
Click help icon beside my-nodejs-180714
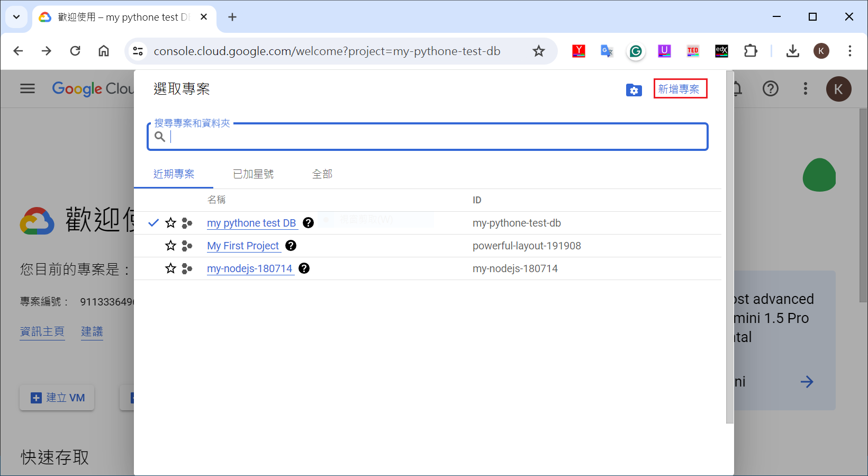tap(304, 268)
